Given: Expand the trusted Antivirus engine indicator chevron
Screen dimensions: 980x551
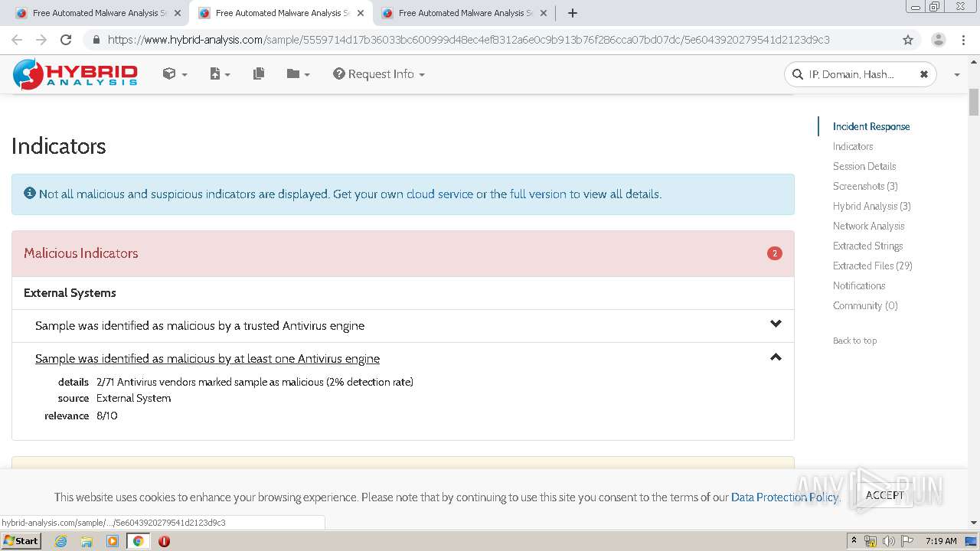Looking at the screenshot, I should 776,324.
